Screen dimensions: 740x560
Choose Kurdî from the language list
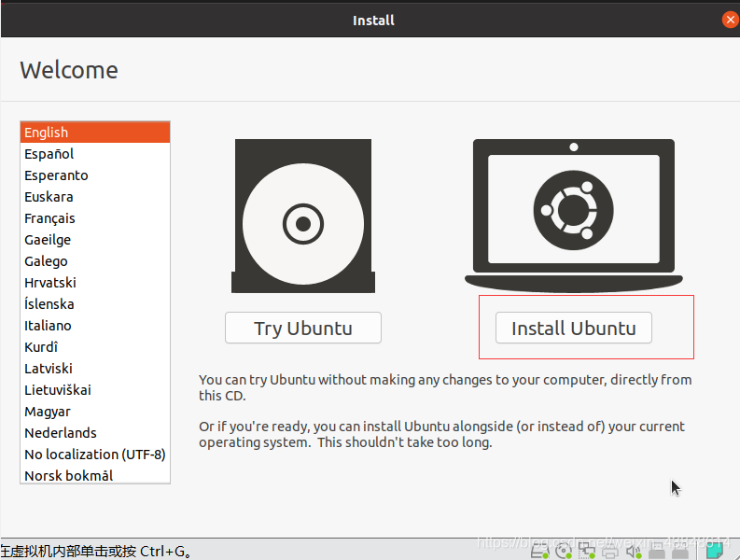95,347
